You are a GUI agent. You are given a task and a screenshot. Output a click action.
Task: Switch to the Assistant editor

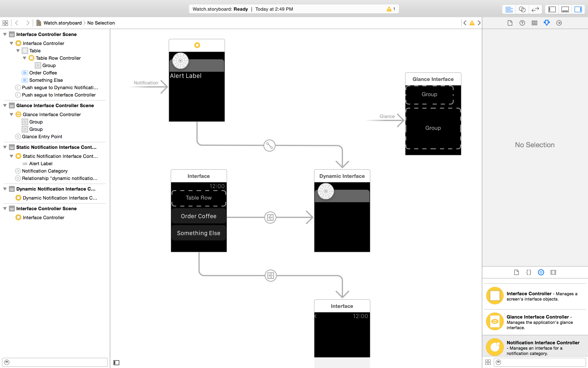tap(522, 9)
